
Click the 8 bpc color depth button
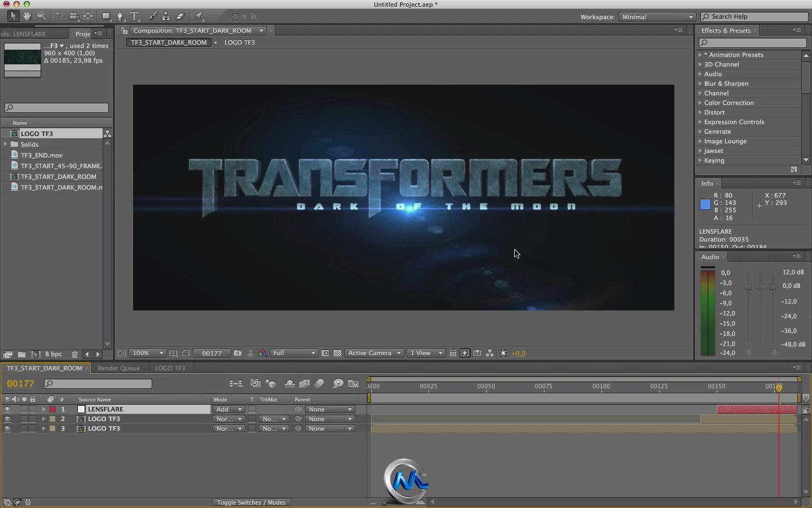[54, 354]
